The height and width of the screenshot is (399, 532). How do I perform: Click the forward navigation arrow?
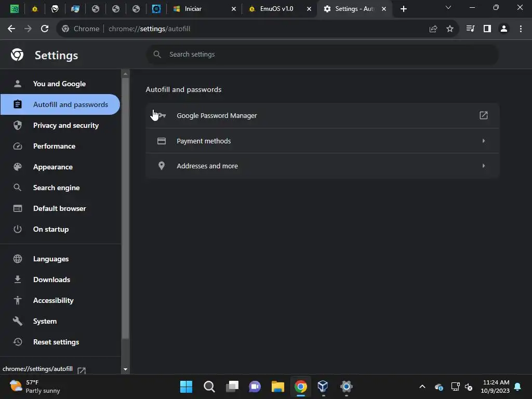28,29
